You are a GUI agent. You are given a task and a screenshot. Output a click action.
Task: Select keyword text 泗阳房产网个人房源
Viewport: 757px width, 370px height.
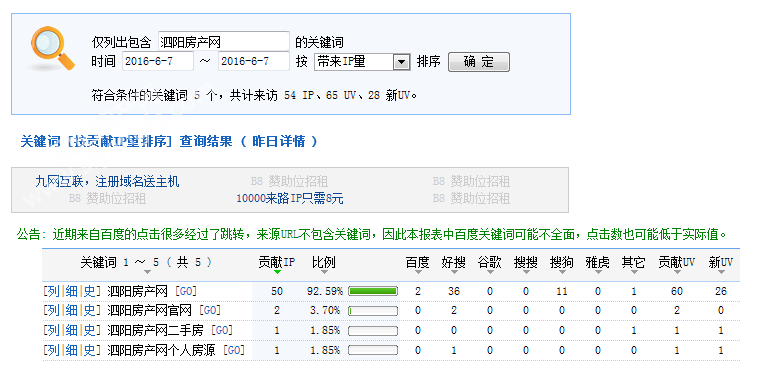click(161, 350)
